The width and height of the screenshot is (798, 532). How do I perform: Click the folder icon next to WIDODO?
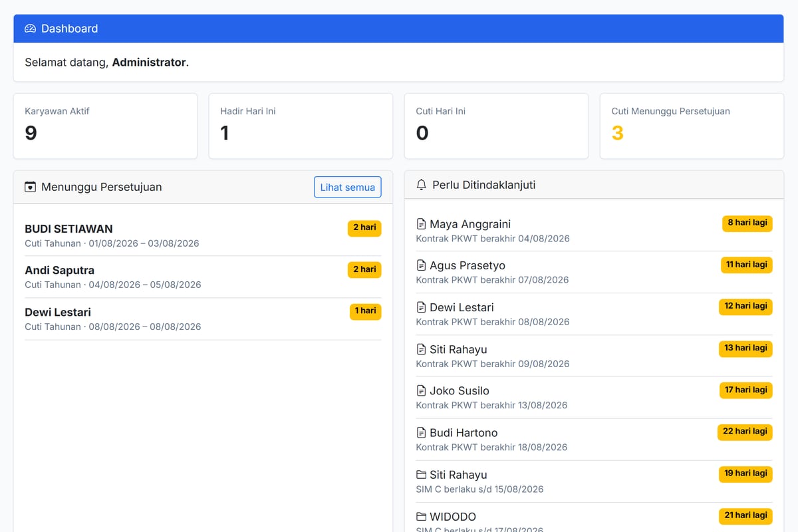(x=421, y=517)
